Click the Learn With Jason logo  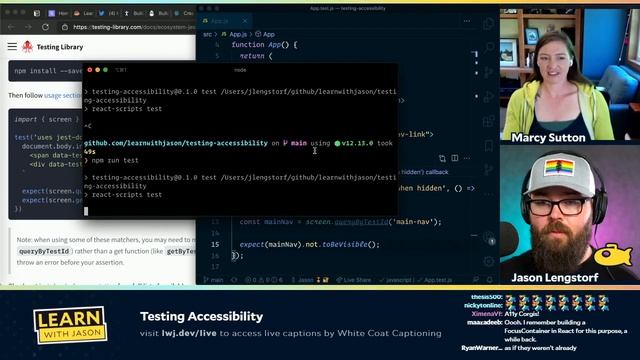70,325
